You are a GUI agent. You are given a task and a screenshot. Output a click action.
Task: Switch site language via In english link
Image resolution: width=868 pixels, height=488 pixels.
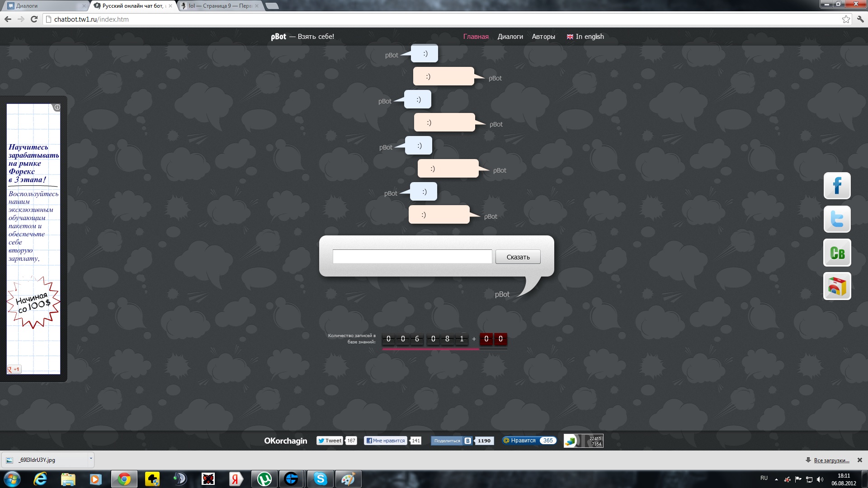coord(589,37)
